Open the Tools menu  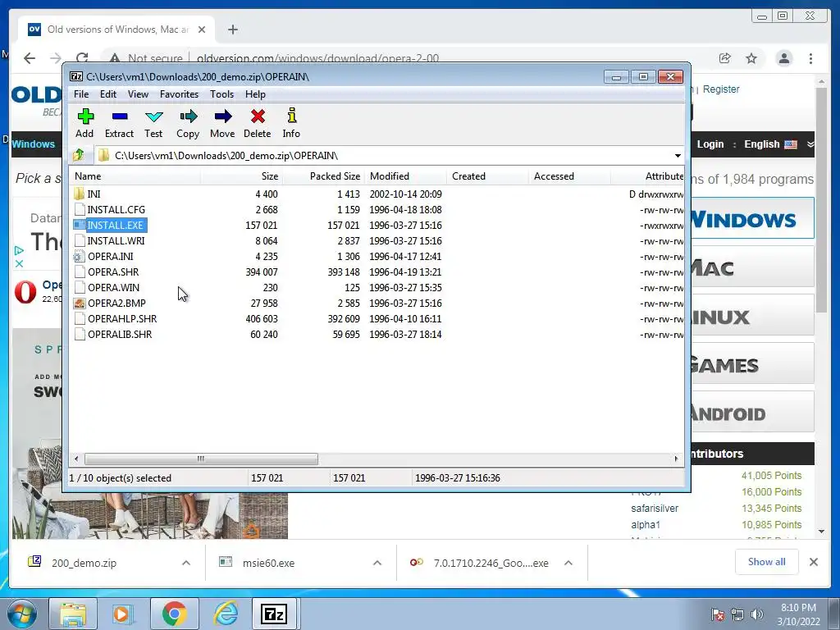[221, 94]
